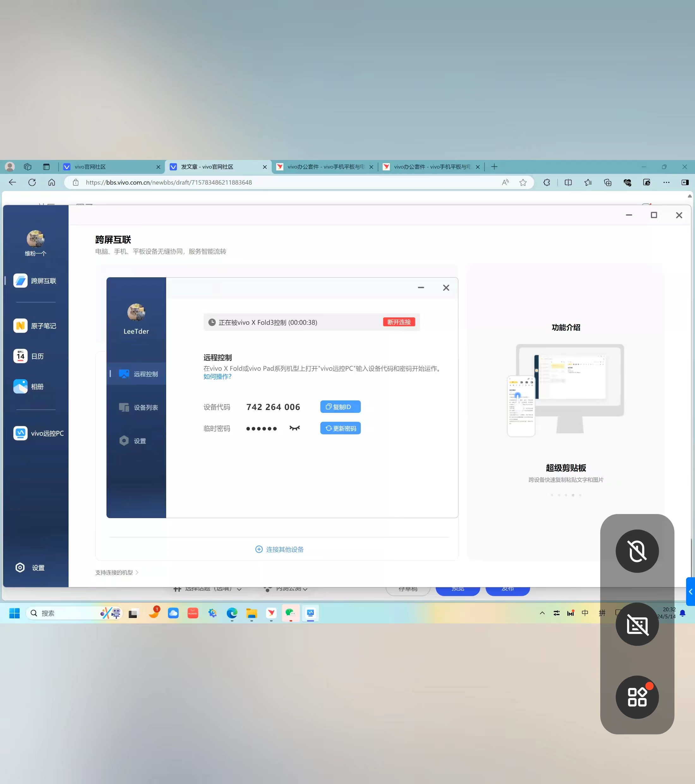The width and height of the screenshot is (695, 784).
Task: Click the 功能介绍 feature illustration
Action: coord(565,390)
